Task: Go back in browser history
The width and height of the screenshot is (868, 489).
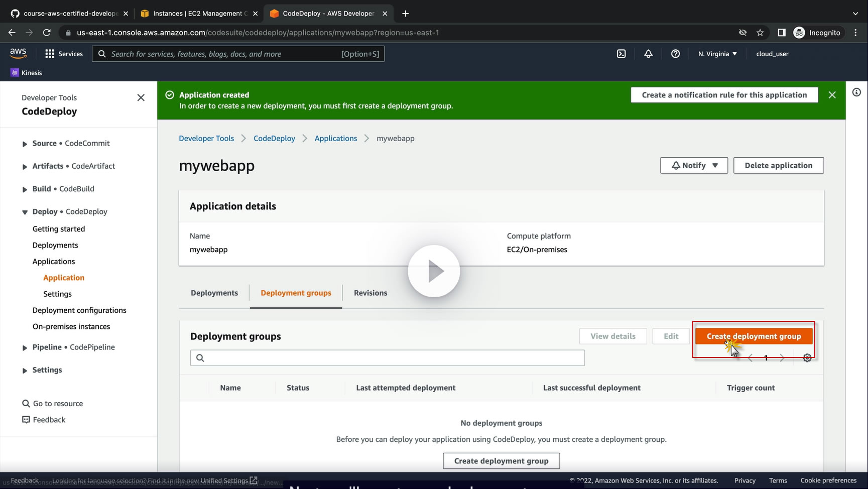Action: coord(12,33)
